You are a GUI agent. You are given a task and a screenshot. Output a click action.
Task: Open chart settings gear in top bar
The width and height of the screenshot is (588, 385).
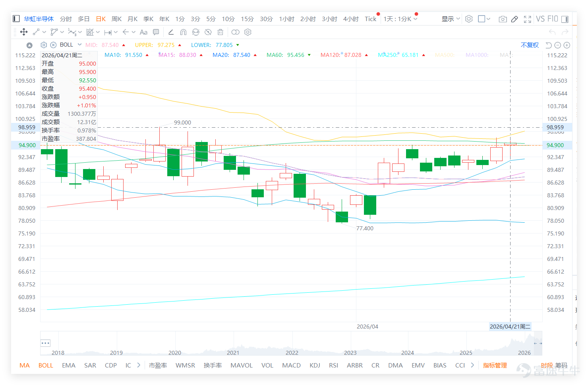coord(469,19)
